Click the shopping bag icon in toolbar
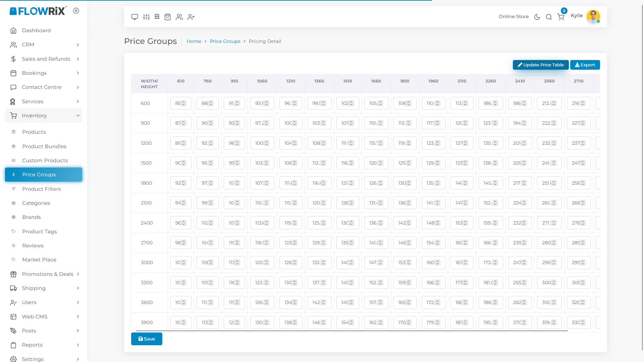 167,17
